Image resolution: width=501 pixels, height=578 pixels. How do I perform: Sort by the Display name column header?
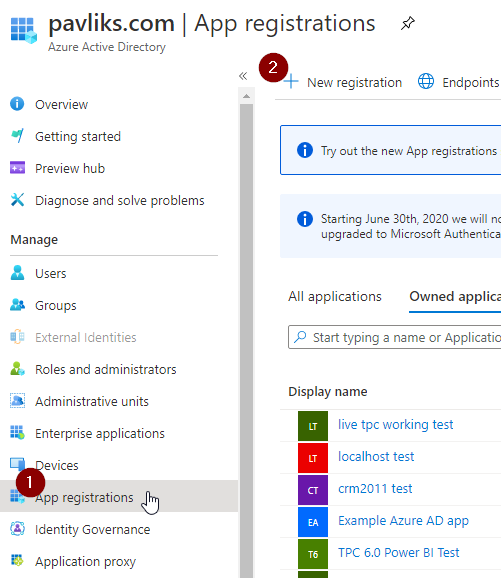[x=328, y=391]
